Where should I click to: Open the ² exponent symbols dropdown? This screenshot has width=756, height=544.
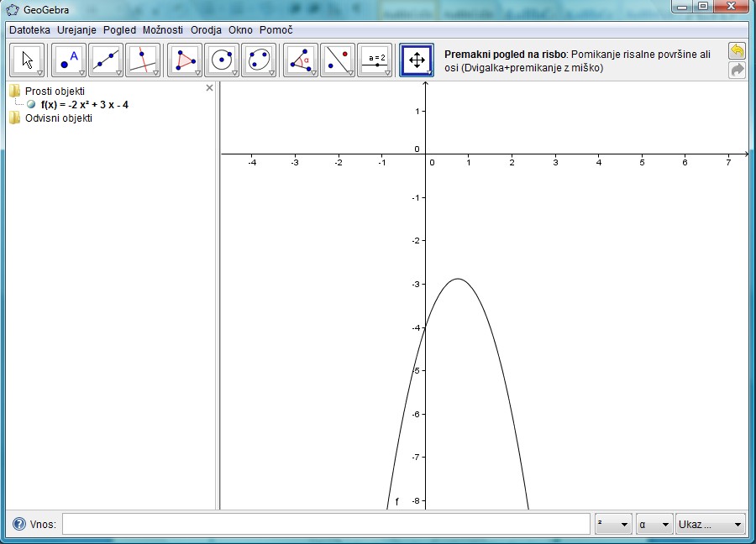[612, 525]
